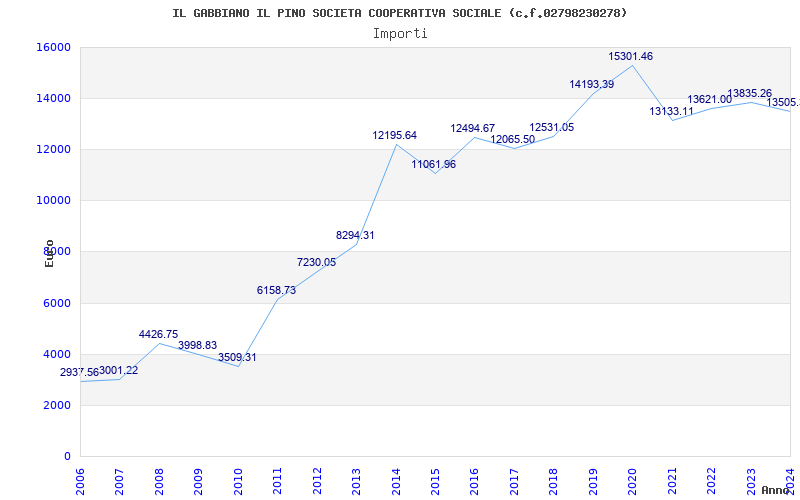Select the data label 2937.56
800x500 pixels.
pos(79,372)
